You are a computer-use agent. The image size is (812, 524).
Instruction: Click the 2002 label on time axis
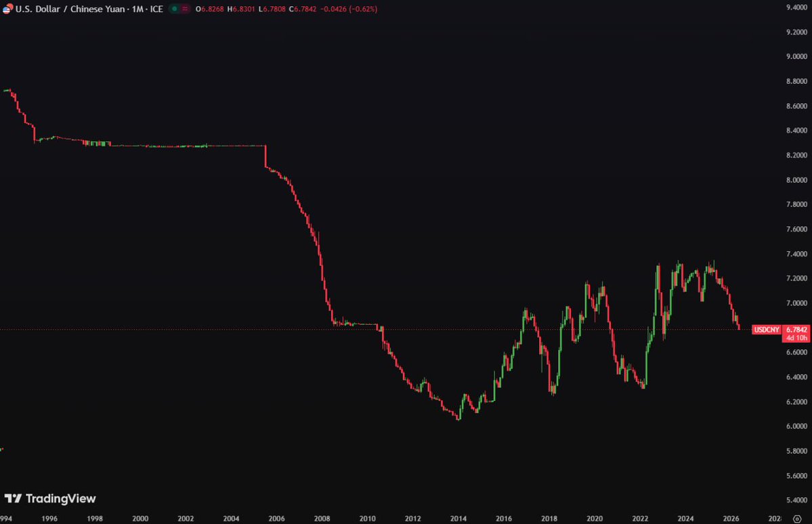click(186, 519)
